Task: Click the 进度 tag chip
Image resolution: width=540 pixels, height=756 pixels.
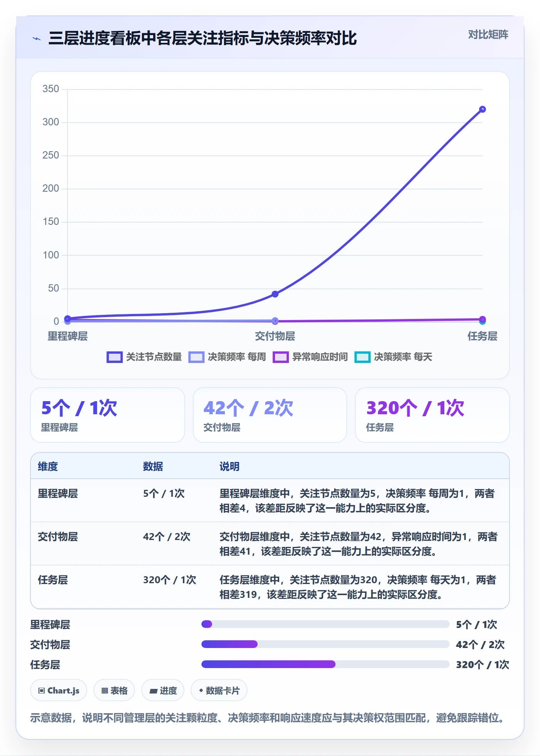Action: tap(163, 690)
